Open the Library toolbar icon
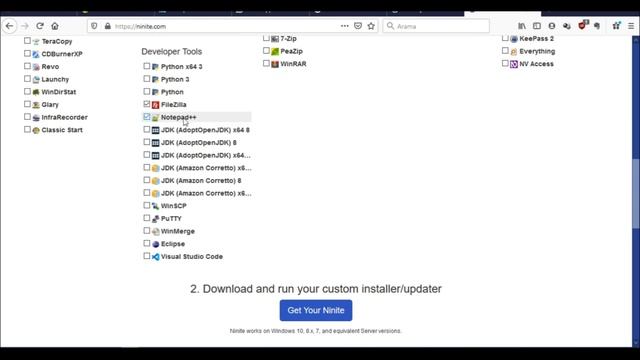This screenshot has height=360, width=640. pyautogui.click(x=522, y=26)
